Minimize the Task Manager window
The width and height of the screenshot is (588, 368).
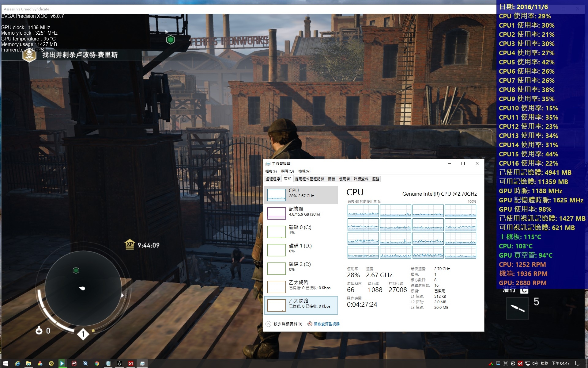[449, 164]
